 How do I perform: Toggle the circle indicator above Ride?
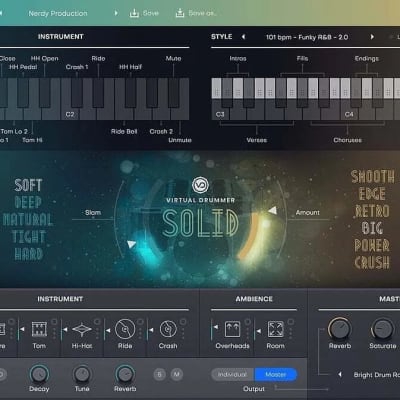pyautogui.click(x=140, y=322)
